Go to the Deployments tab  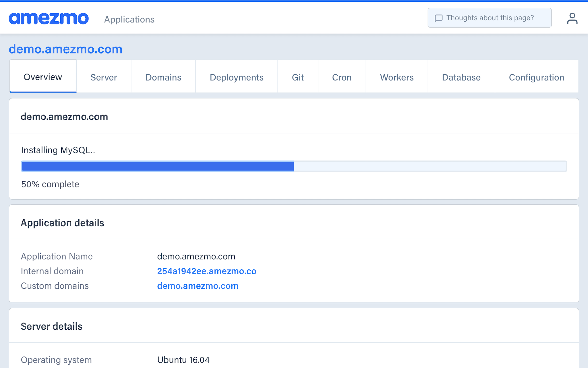[x=236, y=77]
